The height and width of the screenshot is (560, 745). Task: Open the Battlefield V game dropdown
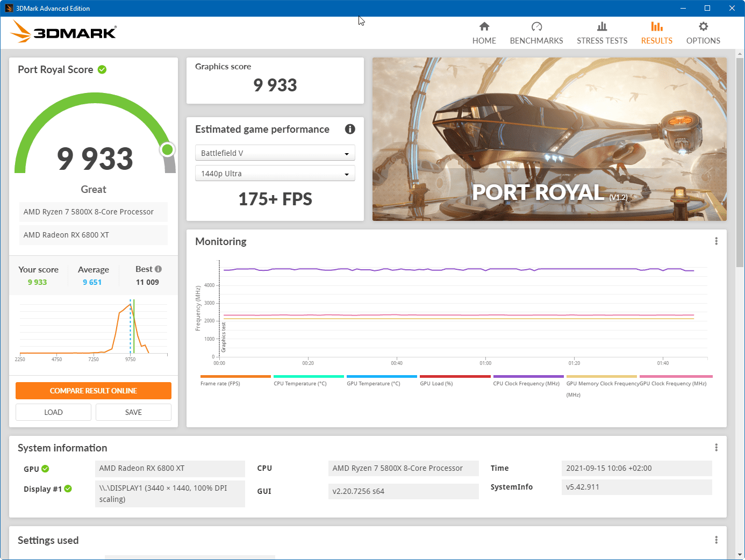tap(275, 153)
